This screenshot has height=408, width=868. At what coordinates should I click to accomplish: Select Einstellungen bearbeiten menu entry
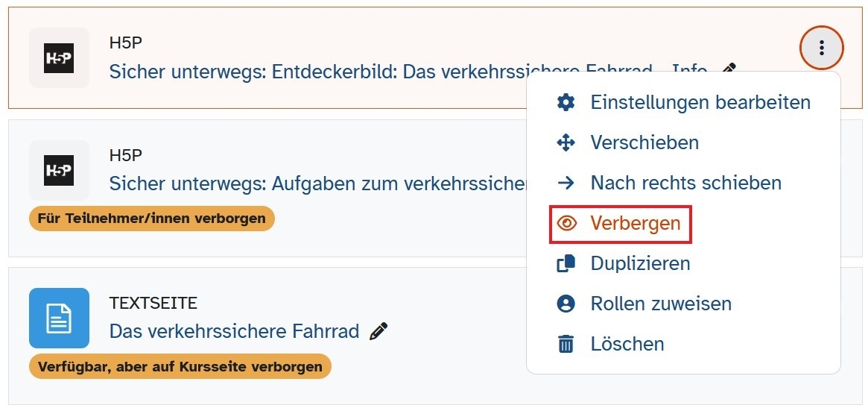coord(700,102)
